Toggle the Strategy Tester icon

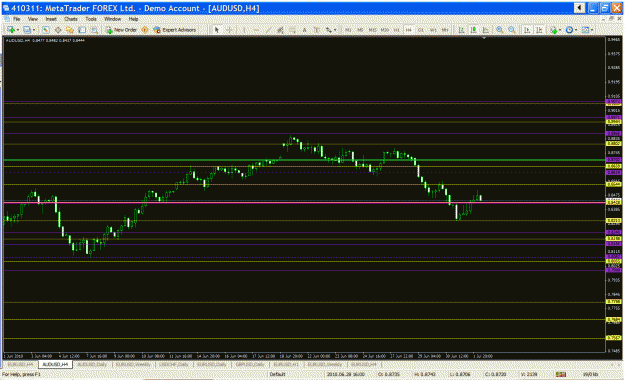[94, 30]
